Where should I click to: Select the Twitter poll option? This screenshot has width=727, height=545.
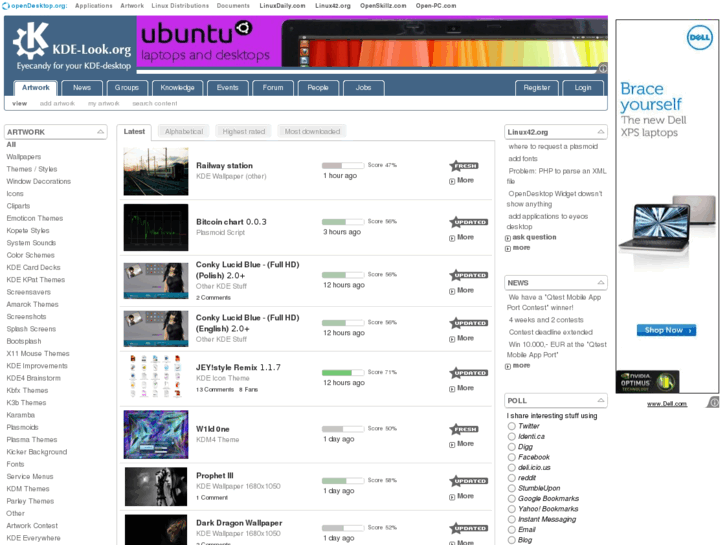511,426
